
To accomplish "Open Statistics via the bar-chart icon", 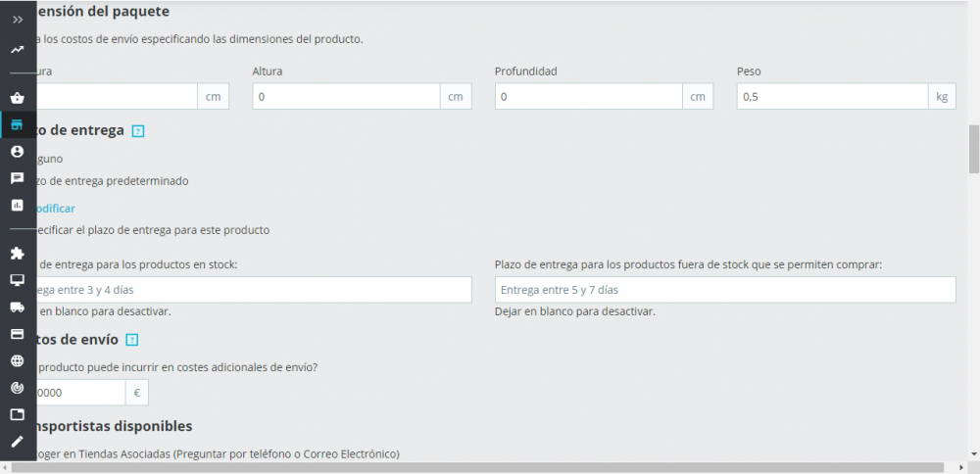I will click(18, 206).
